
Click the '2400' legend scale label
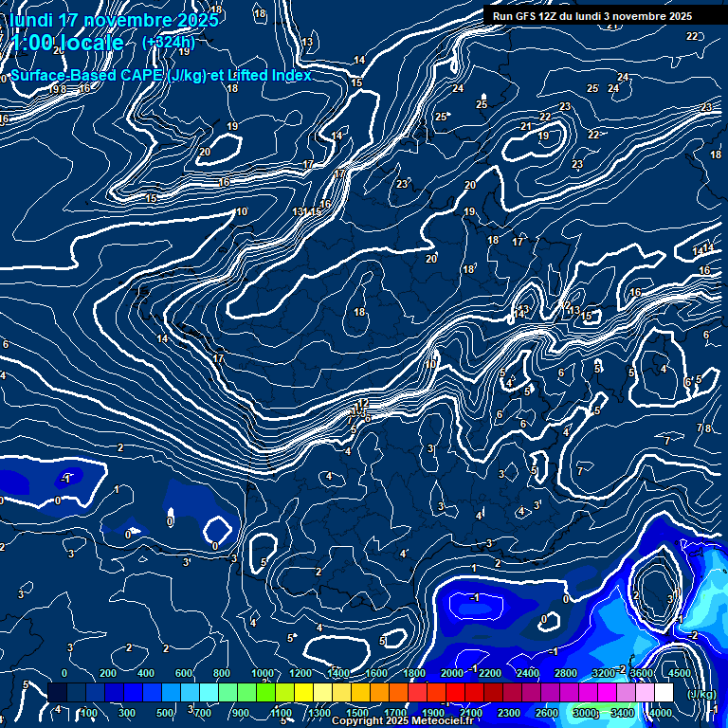click(528, 673)
